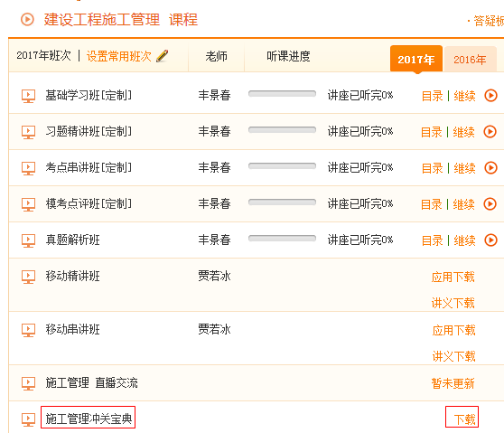Viewport: 504px width, 433px height.
Task: Click monitor icon next to 移动精讲班
Action: click(28, 277)
